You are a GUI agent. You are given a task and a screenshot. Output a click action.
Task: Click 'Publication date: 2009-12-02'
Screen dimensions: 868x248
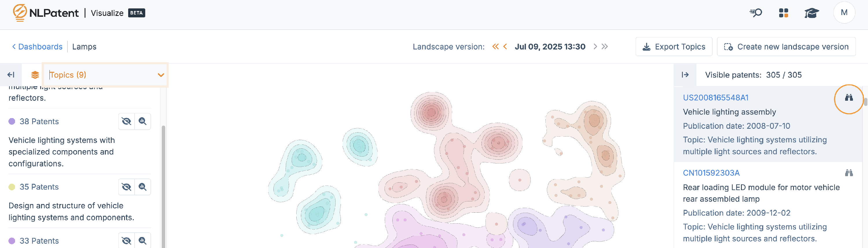[x=736, y=213]
